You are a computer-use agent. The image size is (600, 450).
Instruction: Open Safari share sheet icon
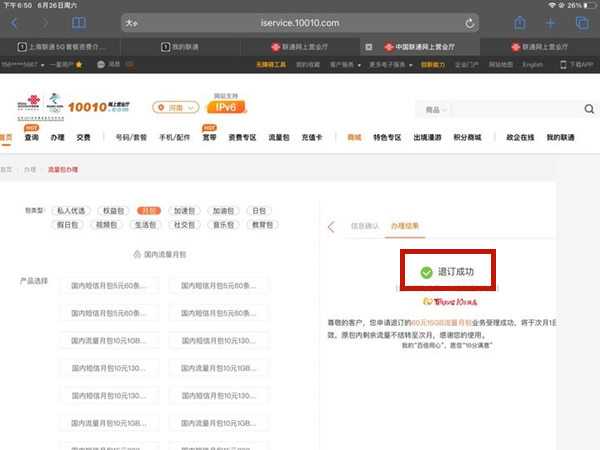[519, 23]
